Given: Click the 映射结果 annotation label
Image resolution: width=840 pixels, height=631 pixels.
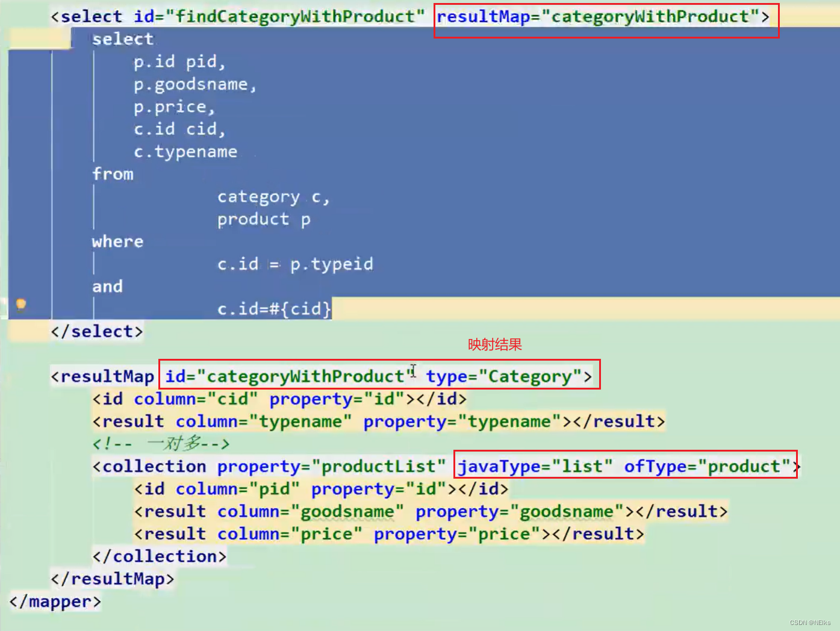Looking at the screenshot, I should (x=494, y=344).
